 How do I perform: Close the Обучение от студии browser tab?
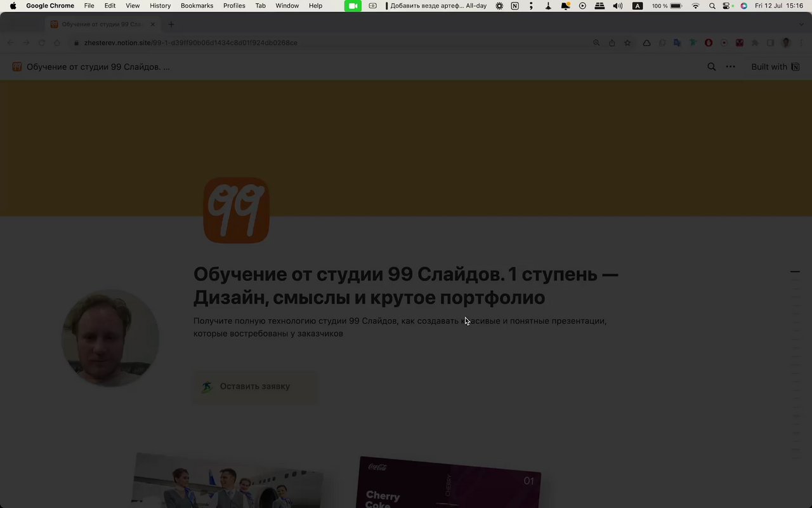tap(153, 24)
